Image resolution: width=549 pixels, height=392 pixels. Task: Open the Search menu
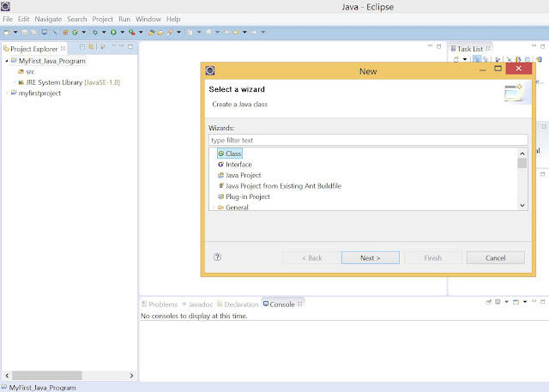pyautogui.click(x=77, y=19)
